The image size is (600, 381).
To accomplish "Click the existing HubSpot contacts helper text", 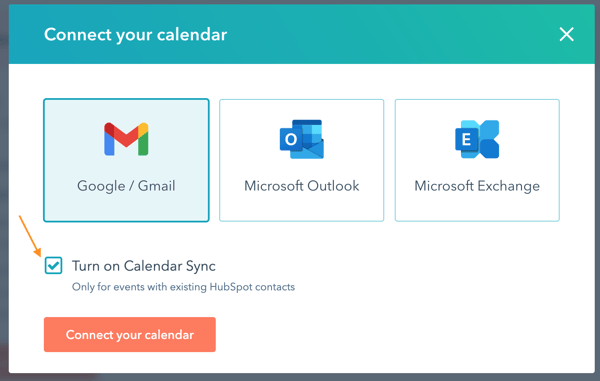I will (x=183, y=287).
